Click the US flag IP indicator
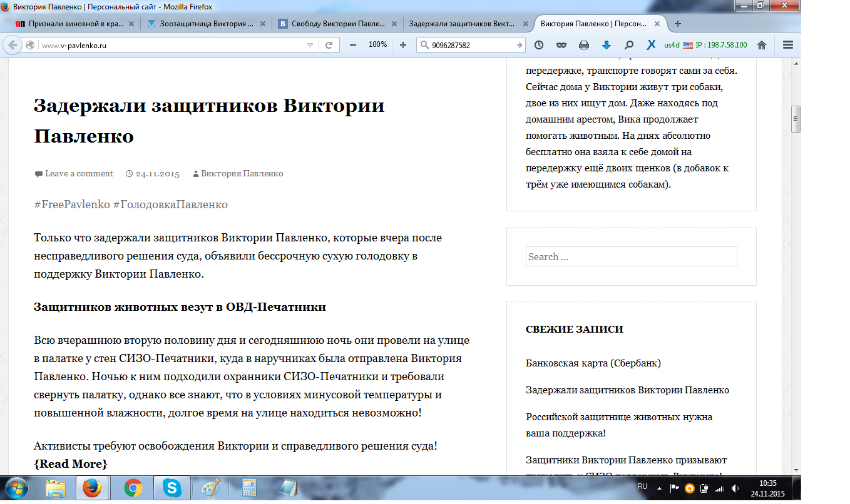 click(687, 45)
